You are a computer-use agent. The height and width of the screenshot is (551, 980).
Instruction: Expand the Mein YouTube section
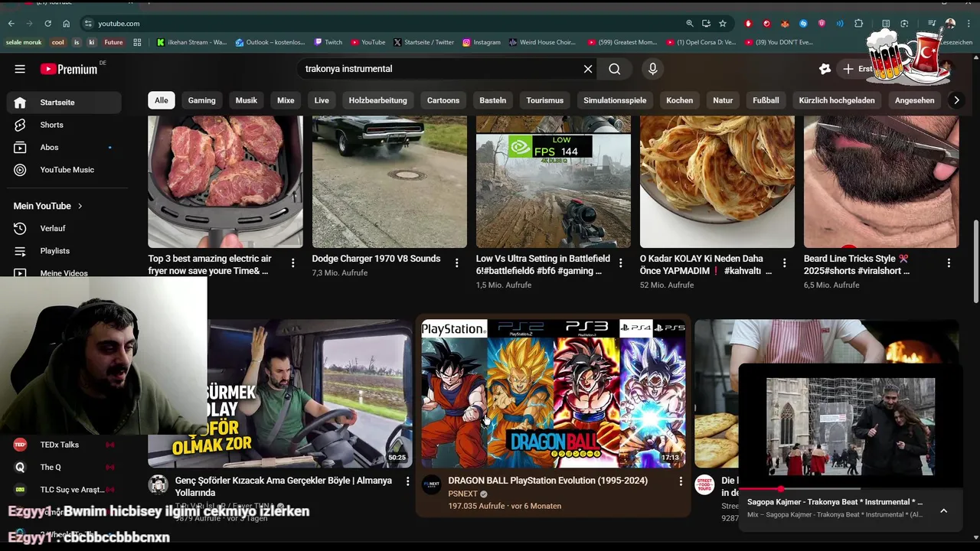pyautogui.click(x=48, y=206)
